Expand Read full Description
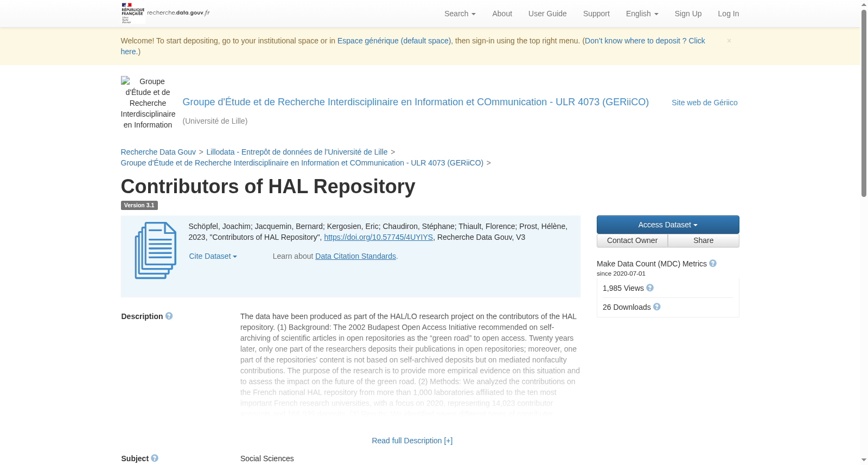Screen dimensions: 868x465 click(x=412, y=441)
